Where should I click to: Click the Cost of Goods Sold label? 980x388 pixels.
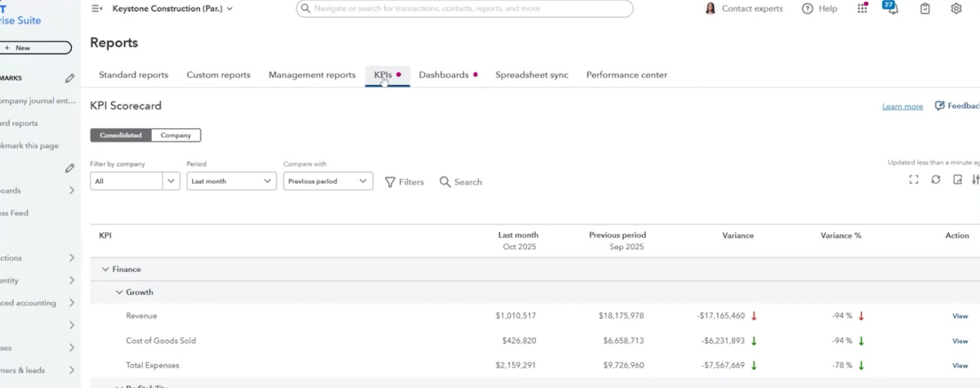pos(161,341)
